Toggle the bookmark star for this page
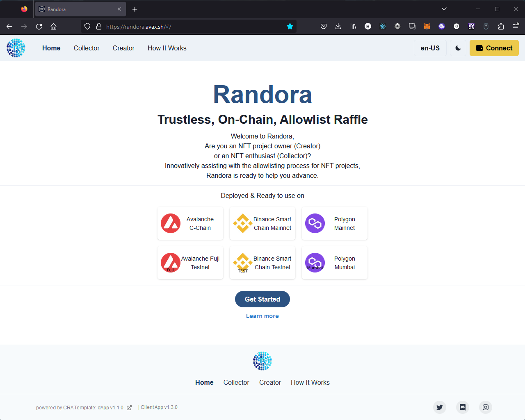 [290, 26]
